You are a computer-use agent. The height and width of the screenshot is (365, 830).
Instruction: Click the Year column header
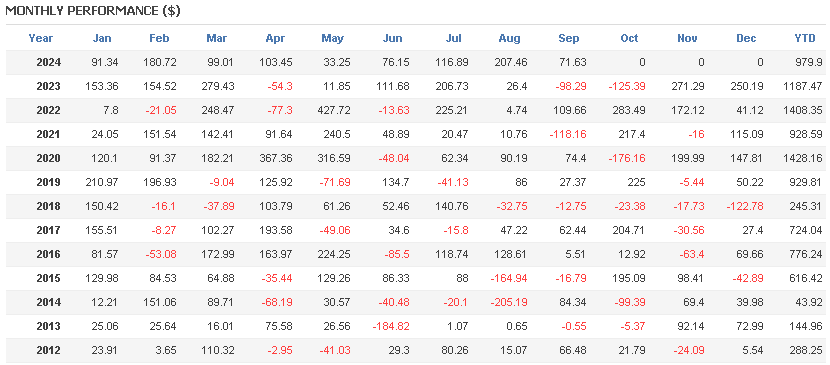(41, 38)
